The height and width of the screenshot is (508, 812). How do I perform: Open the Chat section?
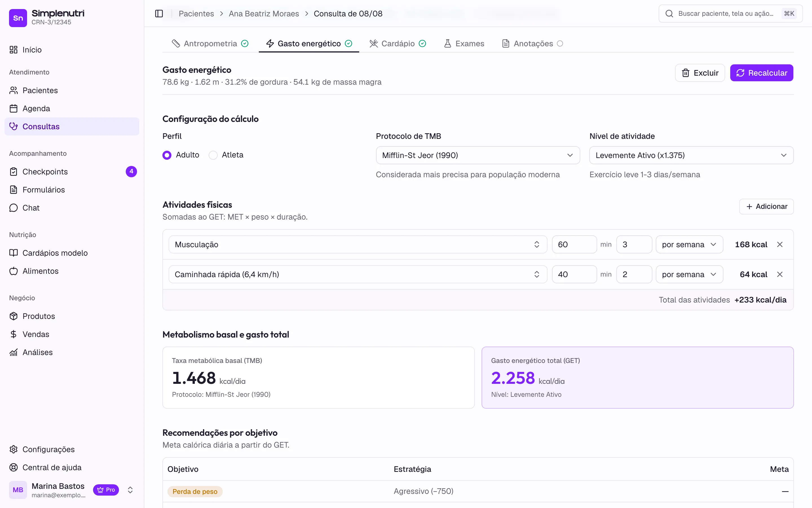pos(72,208)
